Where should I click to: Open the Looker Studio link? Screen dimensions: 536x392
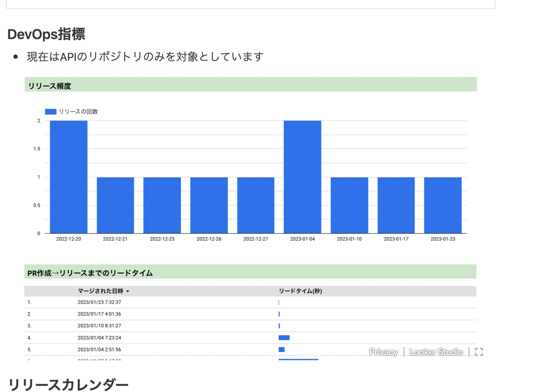pos(436,352)
